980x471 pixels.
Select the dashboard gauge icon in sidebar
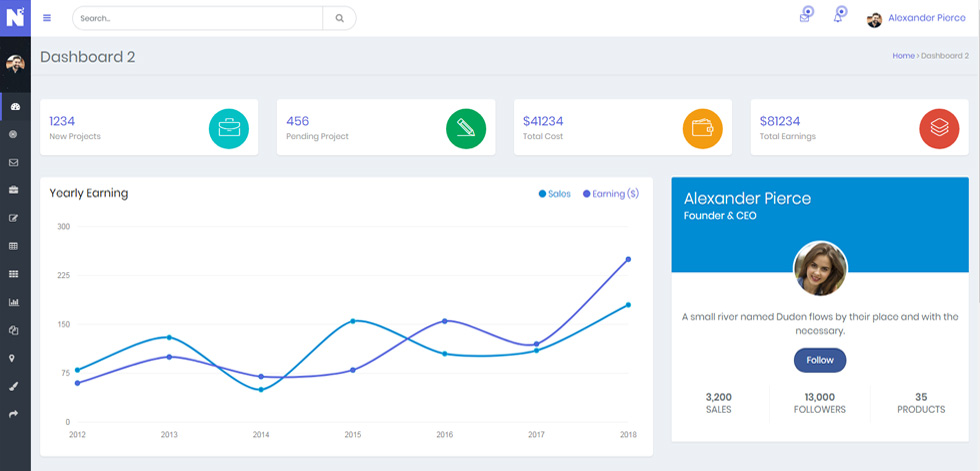tap(15, 107)
